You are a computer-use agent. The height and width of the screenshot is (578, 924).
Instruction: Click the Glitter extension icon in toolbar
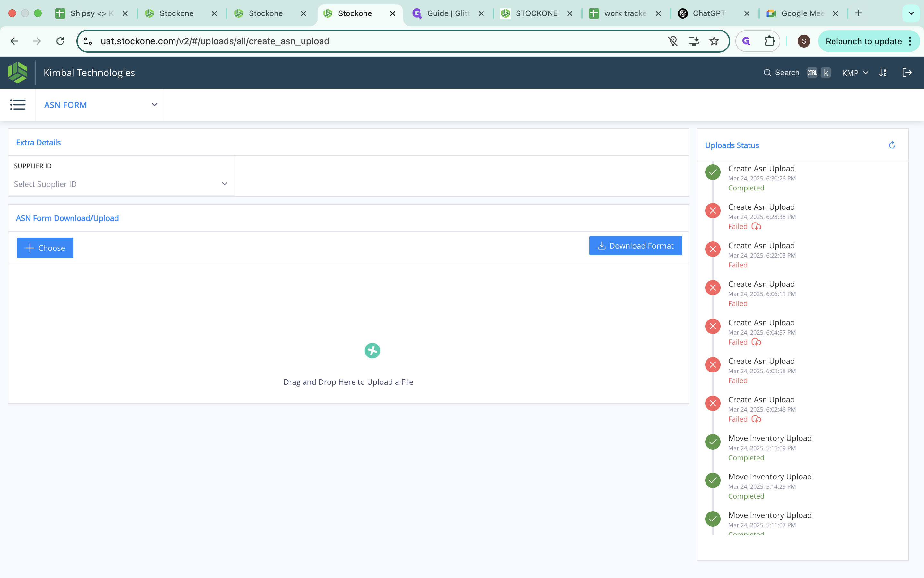tap(747, 41)
